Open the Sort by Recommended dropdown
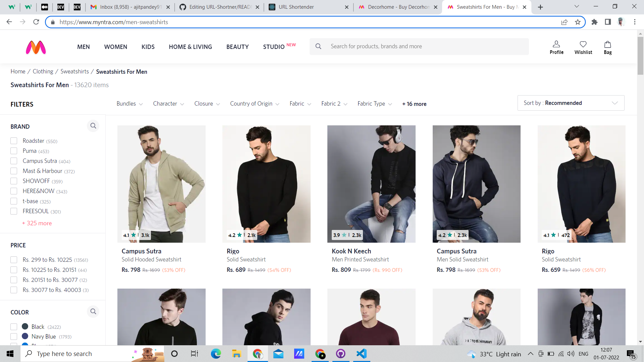 pyautogui.click(x=571, y=103)
